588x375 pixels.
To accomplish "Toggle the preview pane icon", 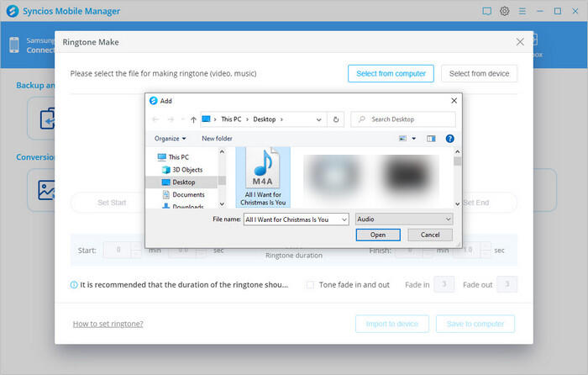I will (431, 138).
